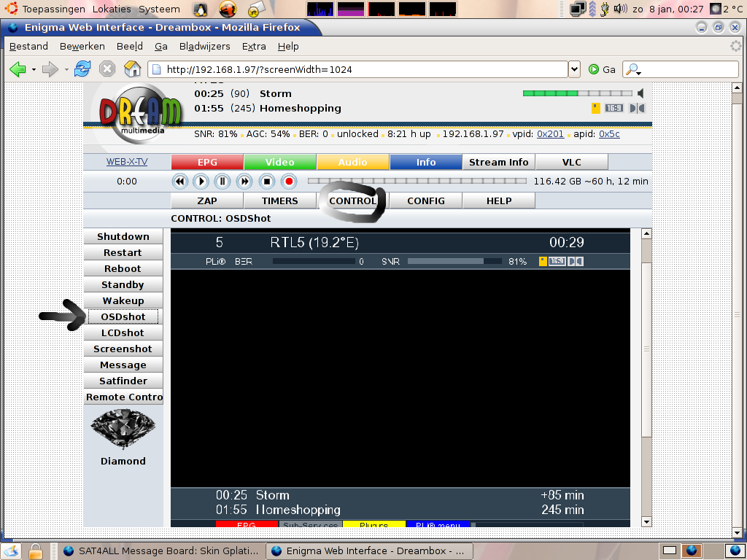
Task: Open Satfinder
Action: click(123, 381)
